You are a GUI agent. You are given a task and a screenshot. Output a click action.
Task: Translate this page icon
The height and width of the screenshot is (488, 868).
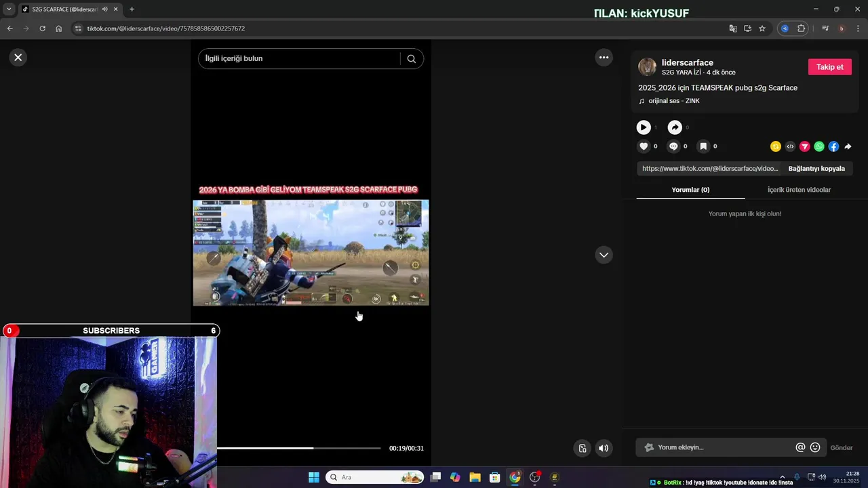point(733,28)
